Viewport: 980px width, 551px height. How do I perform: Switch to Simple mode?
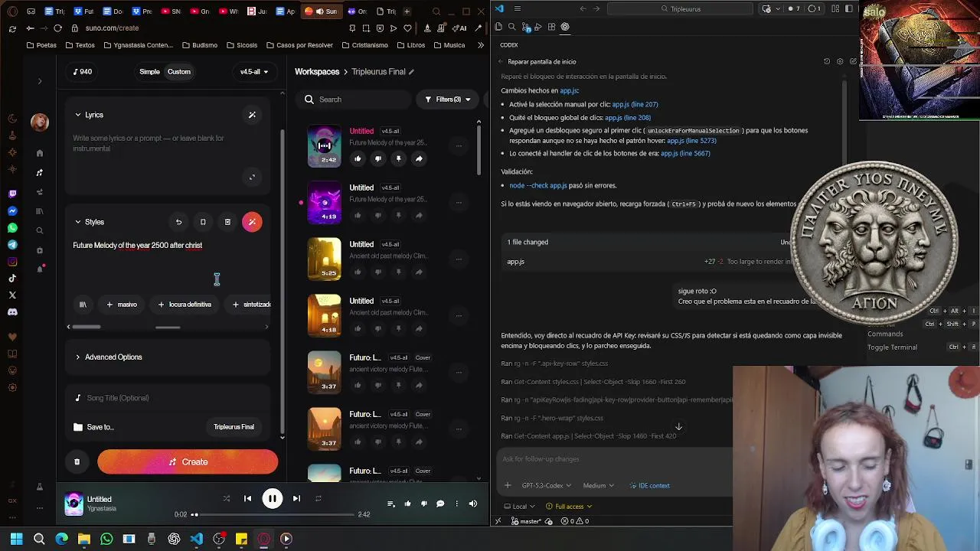149,72
